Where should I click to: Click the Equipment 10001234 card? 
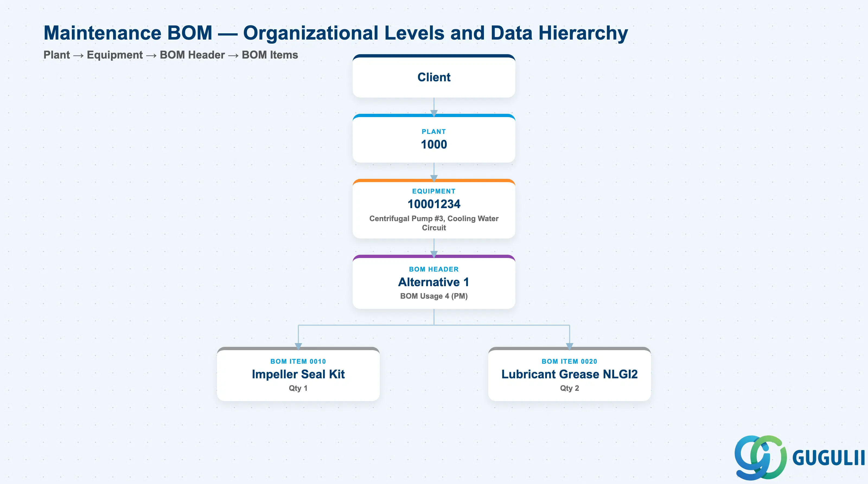(x=434, y=209)
